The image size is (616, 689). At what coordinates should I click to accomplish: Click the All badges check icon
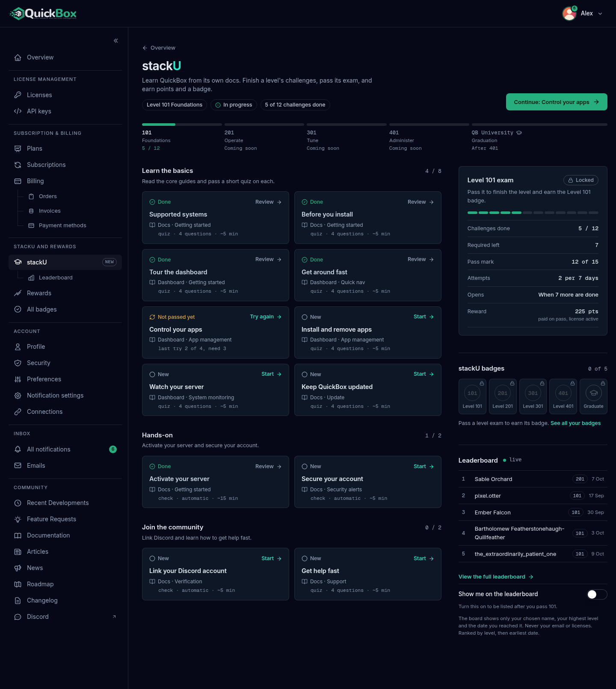pos(18,309)
